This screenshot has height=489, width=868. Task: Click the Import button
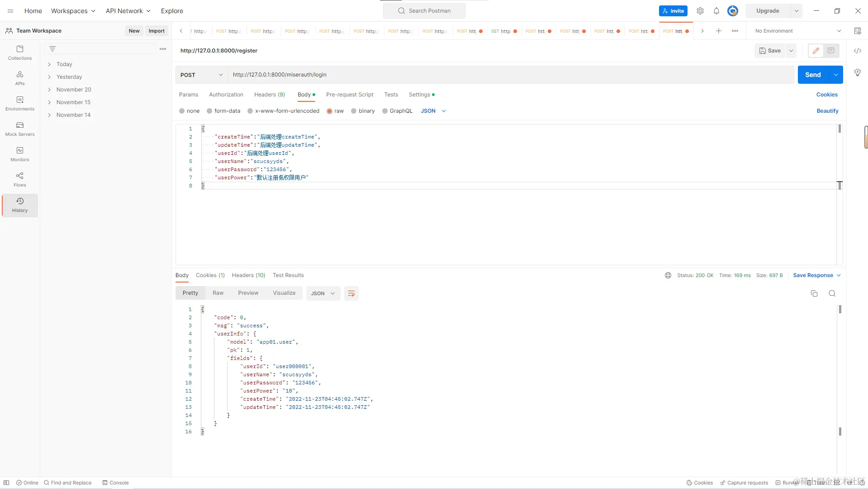pos(157,31)
